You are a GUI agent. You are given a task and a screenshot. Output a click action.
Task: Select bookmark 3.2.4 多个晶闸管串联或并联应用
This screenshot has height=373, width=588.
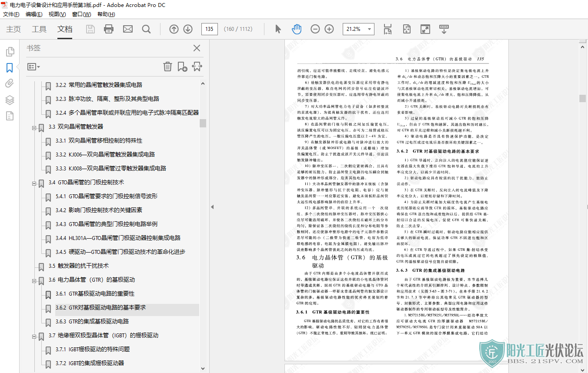pyautogui.click(x=127, y=113)
